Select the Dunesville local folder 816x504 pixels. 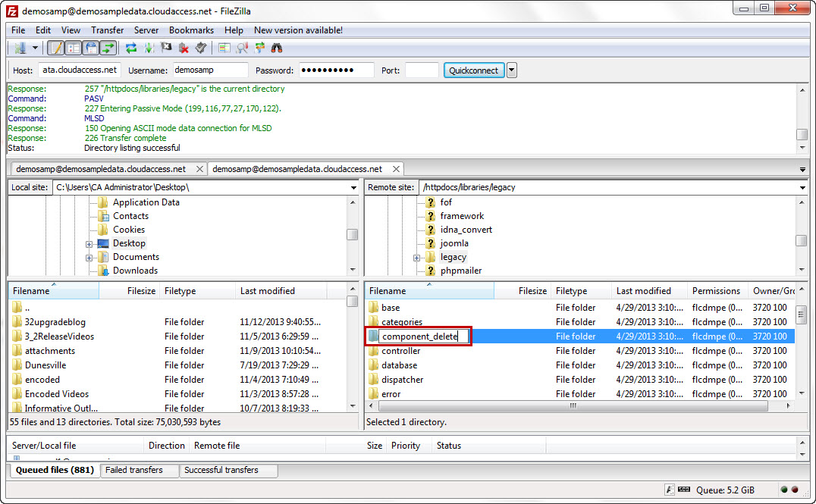(46, 365)
